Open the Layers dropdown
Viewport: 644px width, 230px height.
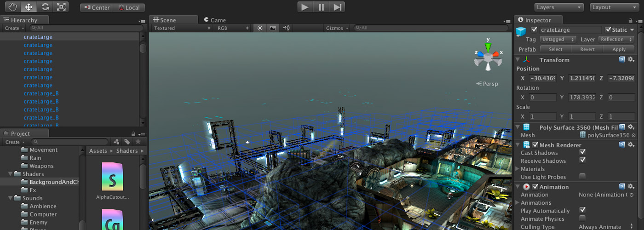click(559, 7)
